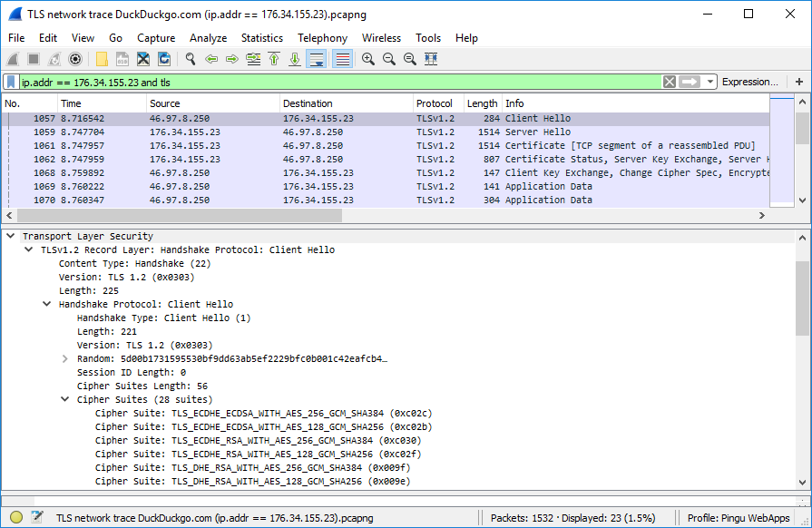Open the Tools menu
Screen dimensions: 812x528
pos(428,38)
